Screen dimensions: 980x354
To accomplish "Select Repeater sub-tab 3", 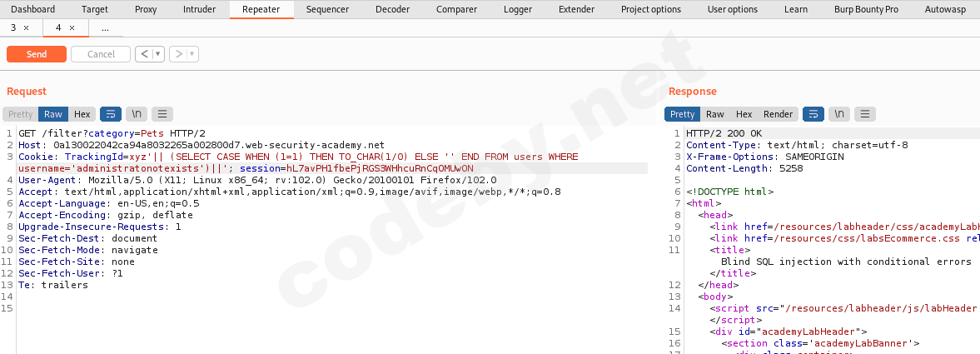I will click(x=14, y=28).
